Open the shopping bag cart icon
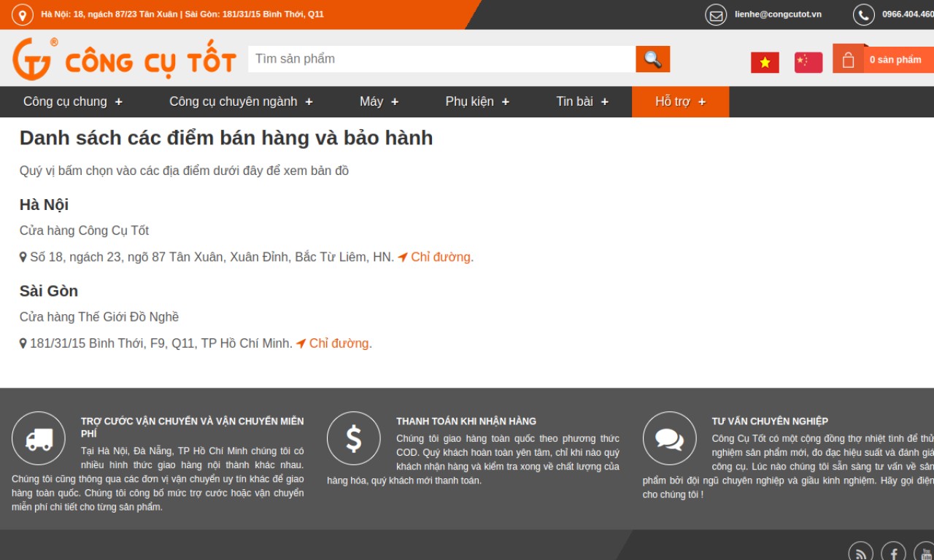 tap(848, 59)
